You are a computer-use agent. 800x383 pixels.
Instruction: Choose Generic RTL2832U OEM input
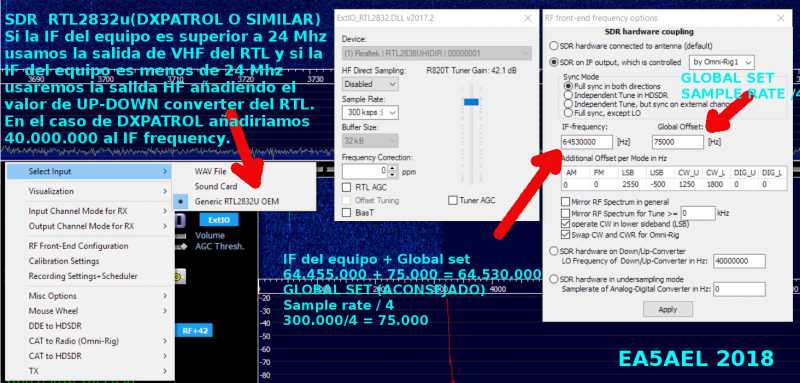[x=237, y=201]
